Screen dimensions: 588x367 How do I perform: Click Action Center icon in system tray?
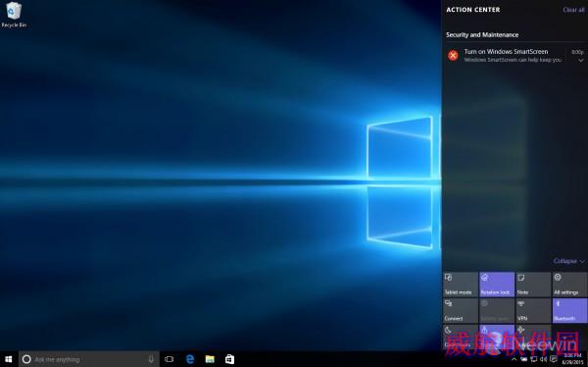pos(554,359)
